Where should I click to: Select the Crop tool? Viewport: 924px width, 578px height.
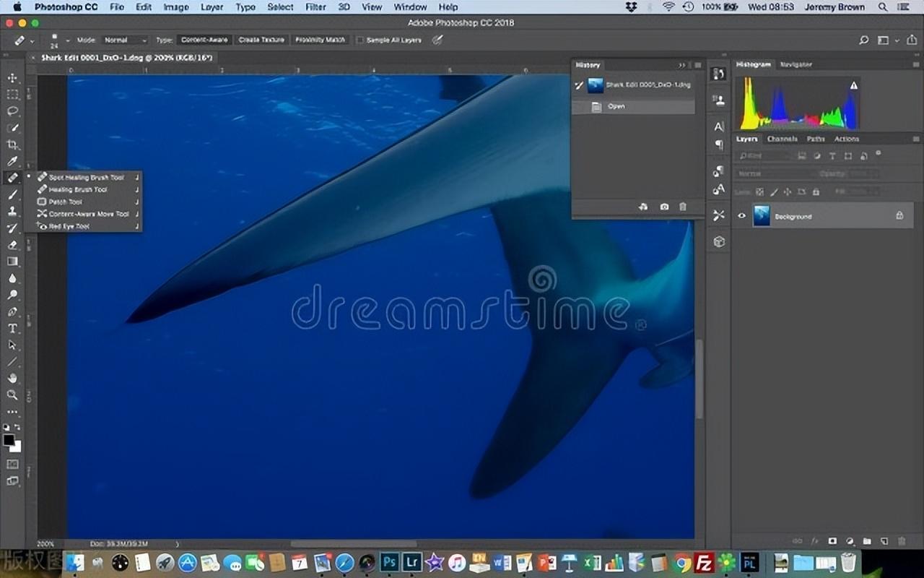point(12,144)
